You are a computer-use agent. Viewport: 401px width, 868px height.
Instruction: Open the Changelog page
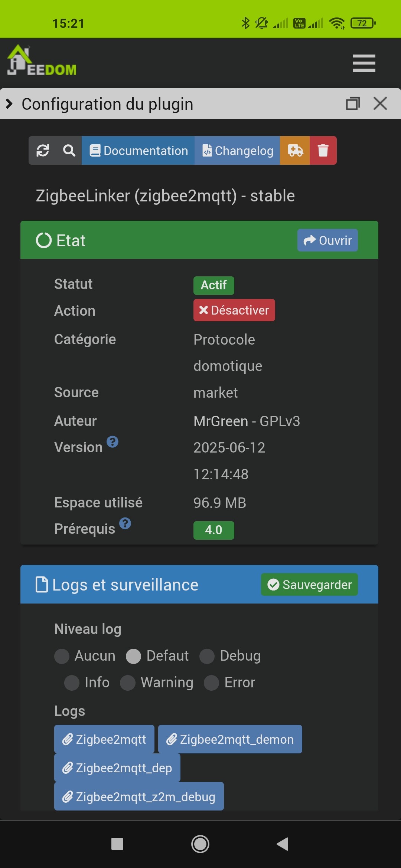tap(237, 151)
